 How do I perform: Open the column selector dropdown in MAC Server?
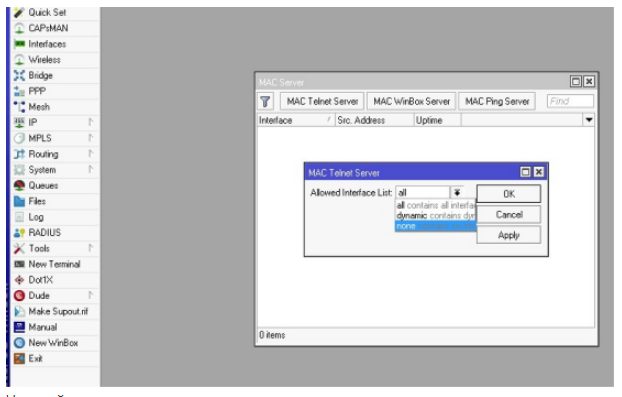[x=589, y=120]
